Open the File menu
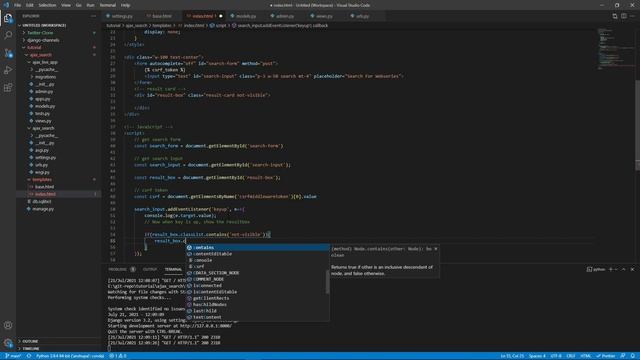The height and width of the screenshot is (360, 640). pos(18,5)
